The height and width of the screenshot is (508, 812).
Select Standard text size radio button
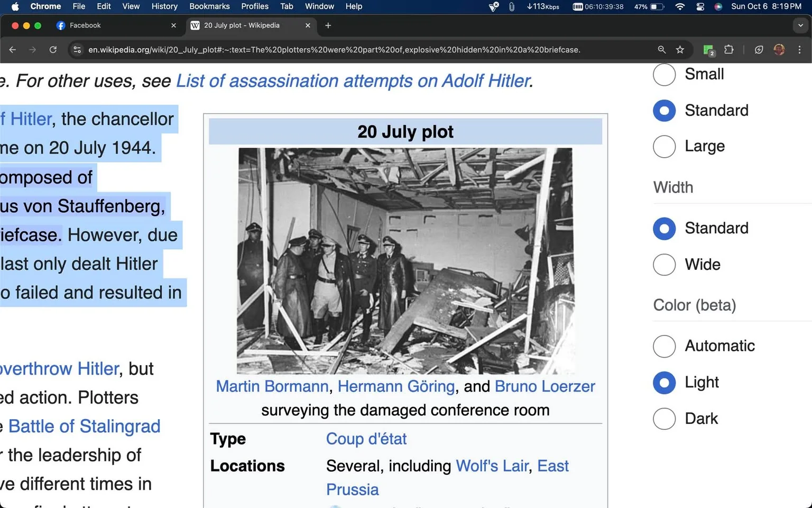[665, 111]
